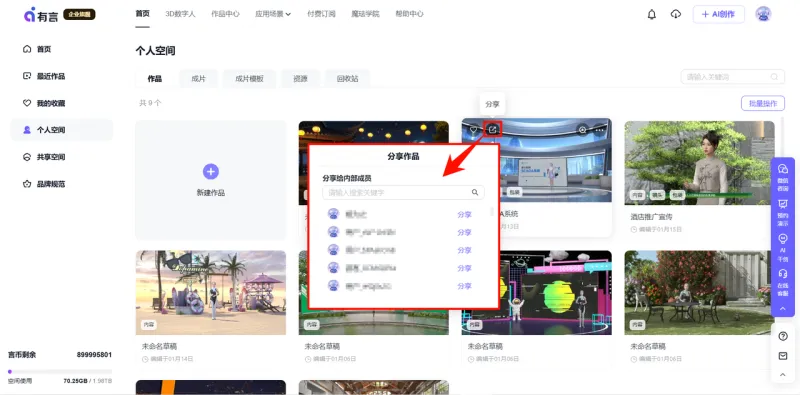Image resolution: width=800 pixels, height=395 pixels.
Task: Switch to the 成片 tab
Action: [x=198, y=79]
